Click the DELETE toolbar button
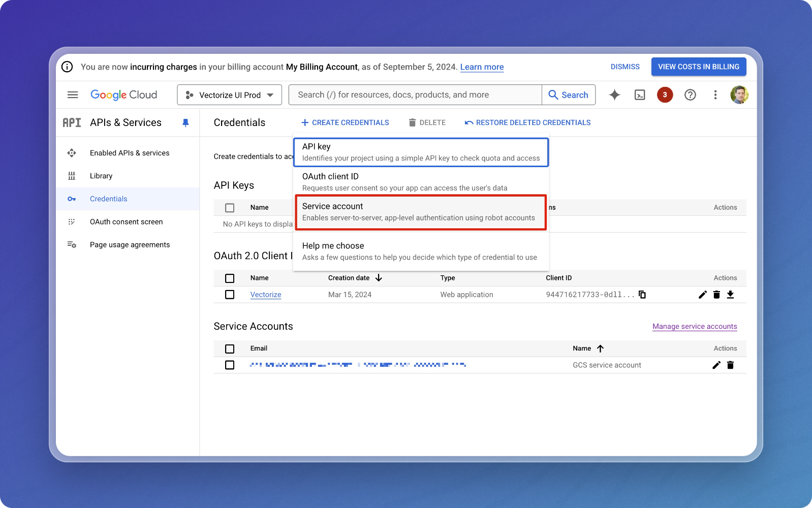 [x=427, y=123]
